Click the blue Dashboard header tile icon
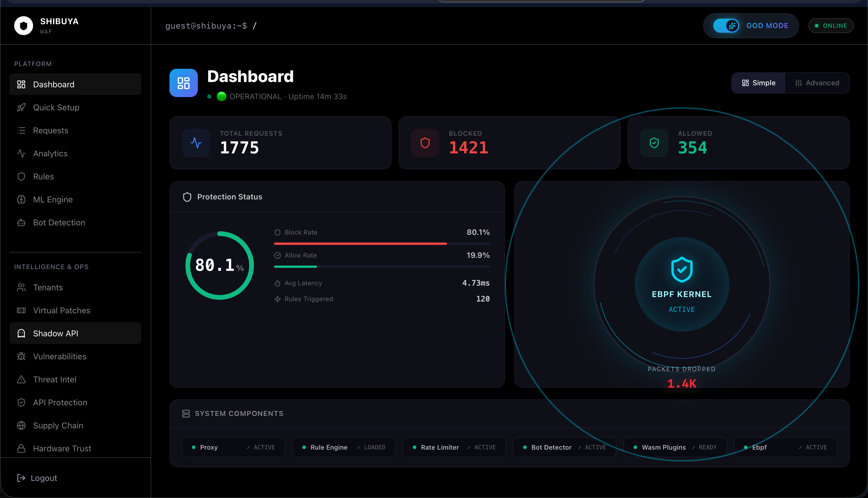 pyautogui.click(x=183, y=83)
